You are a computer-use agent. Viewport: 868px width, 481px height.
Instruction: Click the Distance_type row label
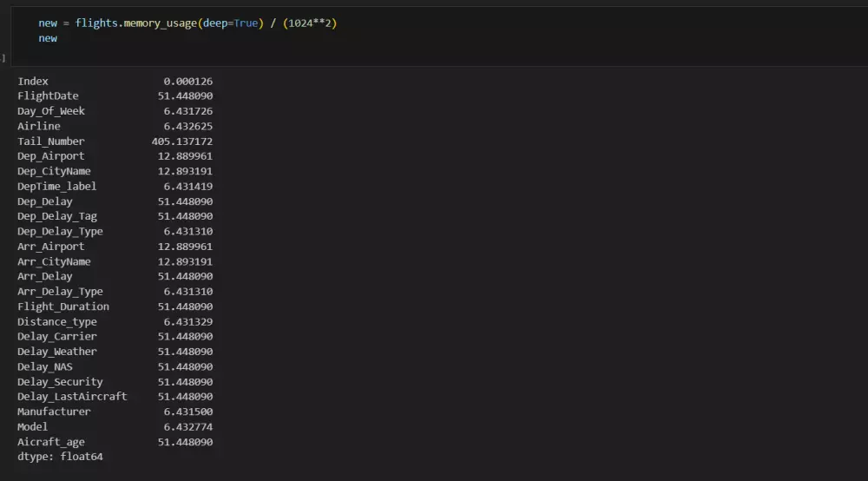[57, 321]
